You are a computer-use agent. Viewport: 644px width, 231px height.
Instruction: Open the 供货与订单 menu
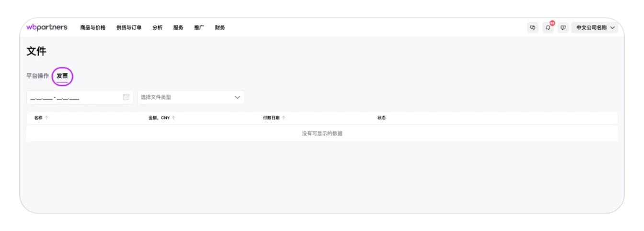(x=129, y=28)
